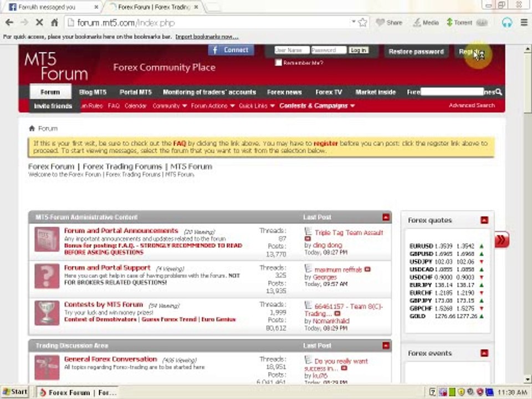
Task: Open the Portal MT5 tab
Action: (135, 92)
